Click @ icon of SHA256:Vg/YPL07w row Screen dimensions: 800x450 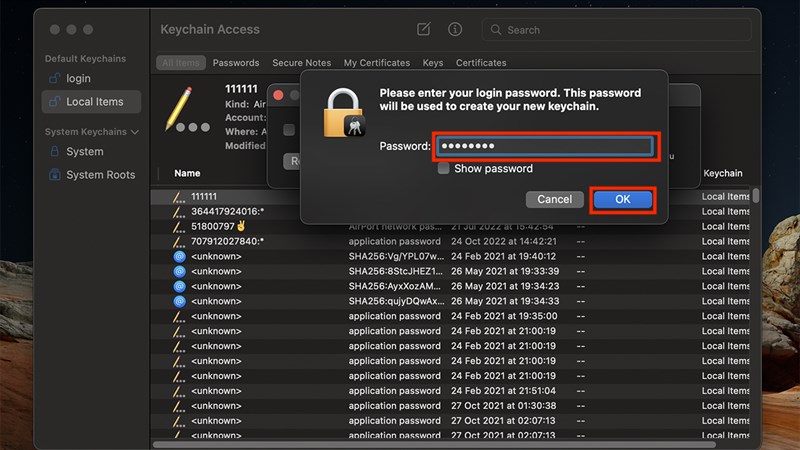click(x=179, y=256)
